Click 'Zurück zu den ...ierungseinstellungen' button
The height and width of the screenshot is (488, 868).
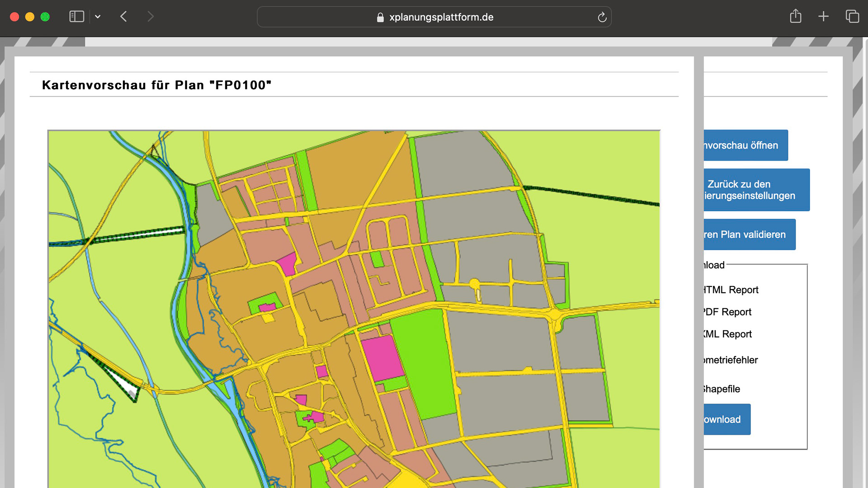[x=756, y=190]
